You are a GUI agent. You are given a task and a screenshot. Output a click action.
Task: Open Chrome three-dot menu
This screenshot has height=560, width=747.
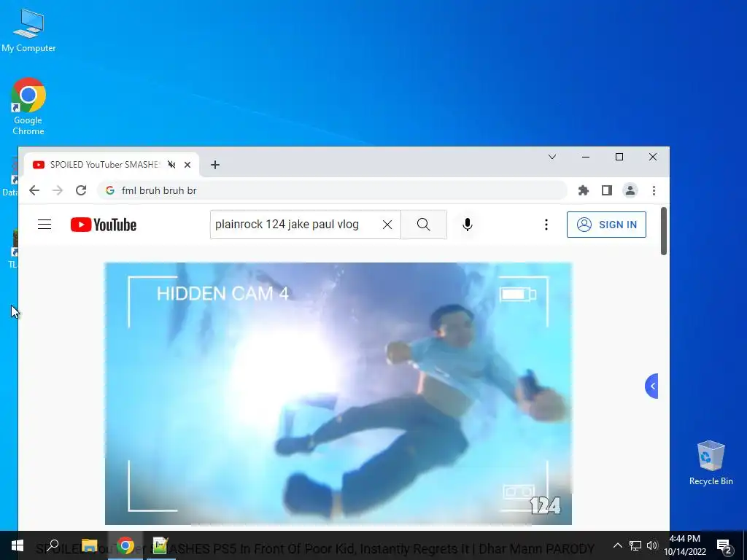pos(654,190)
